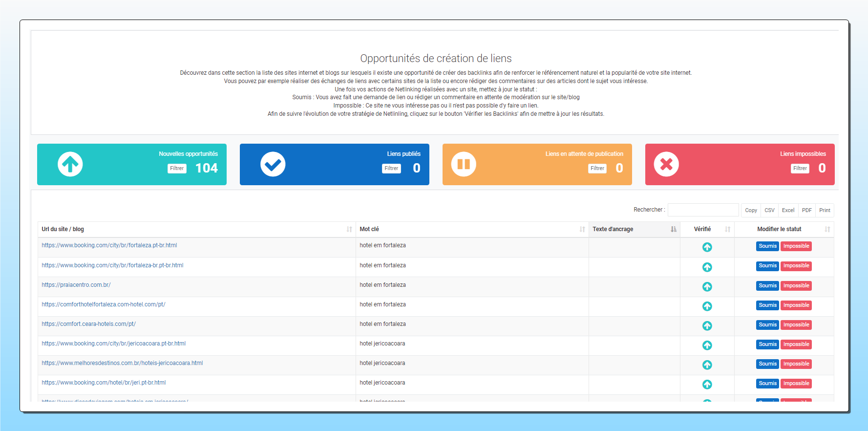Mark jeri.pt-br.html row as Impossible

pyautogui.click(x=796, y=384)
